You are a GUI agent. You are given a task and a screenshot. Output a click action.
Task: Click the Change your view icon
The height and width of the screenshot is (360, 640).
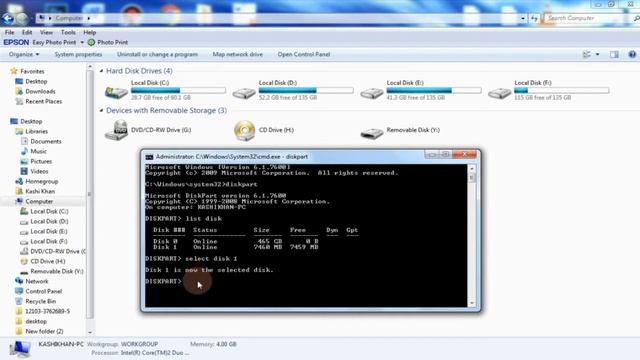pos(587,54)
